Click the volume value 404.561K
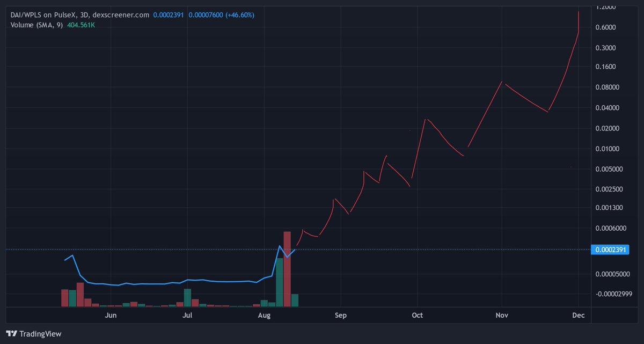644x344 pixels. (x=80, y=25)
